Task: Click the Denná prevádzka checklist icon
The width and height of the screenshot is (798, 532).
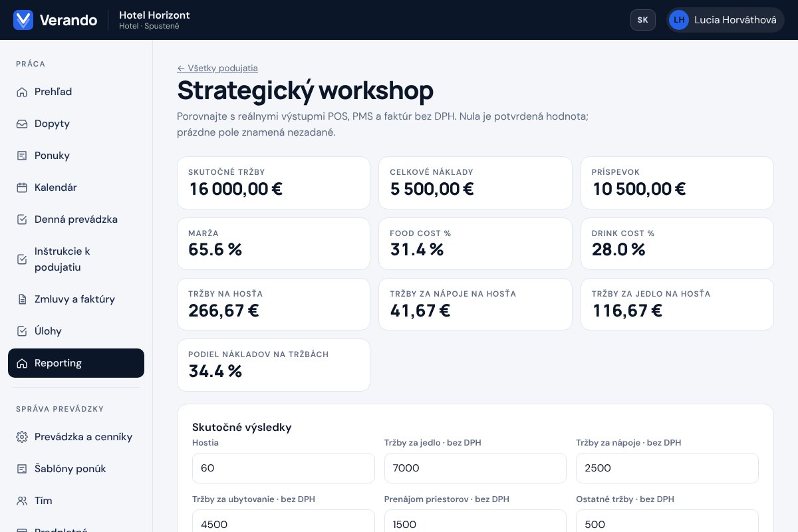Action: (x=22, y=219)
